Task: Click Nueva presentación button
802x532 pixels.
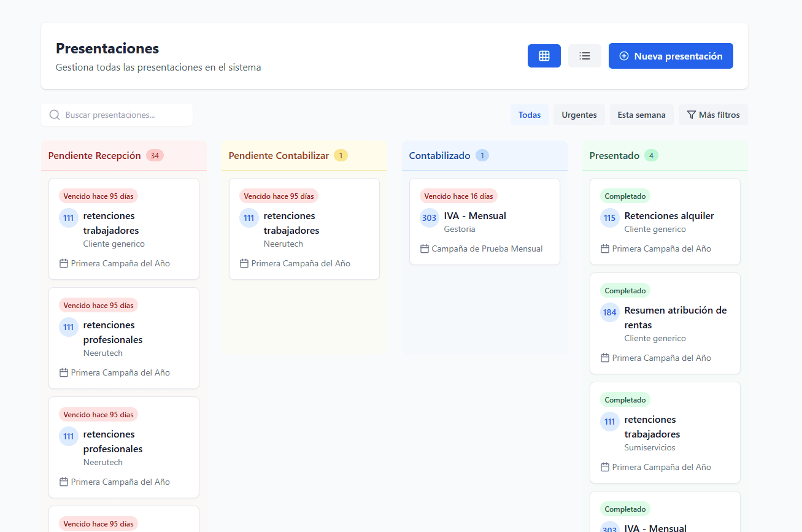Action: pos(670,56)
